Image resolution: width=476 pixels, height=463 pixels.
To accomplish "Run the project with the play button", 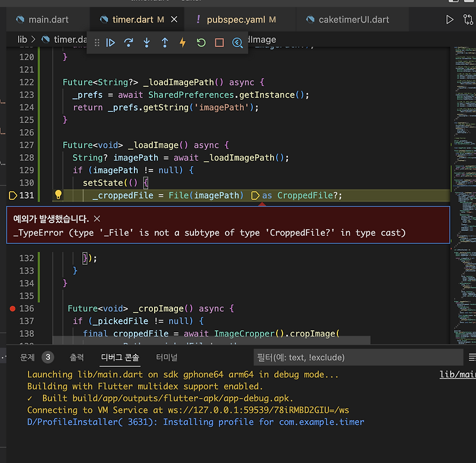I will (450, 19).
